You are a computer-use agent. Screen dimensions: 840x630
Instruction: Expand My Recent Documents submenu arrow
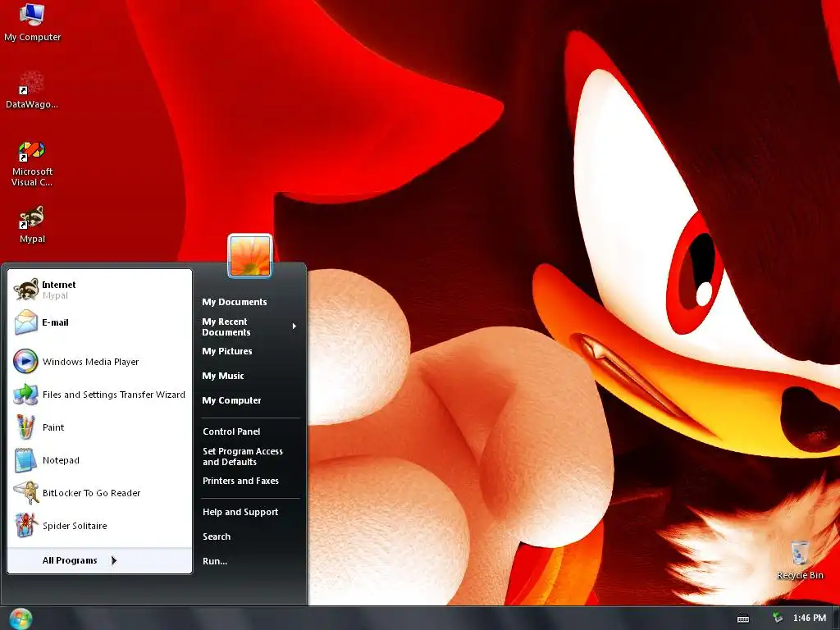[x=294, y=326]
